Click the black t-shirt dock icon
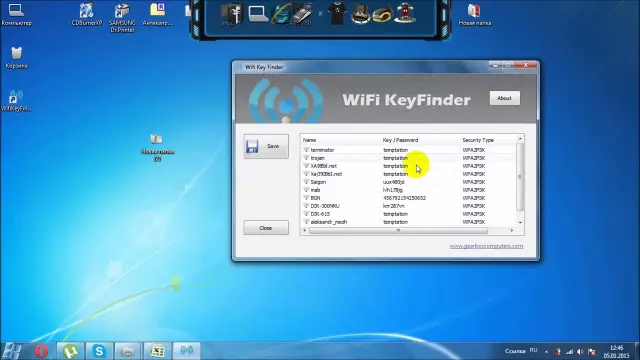This screenshot has height=360, width=640. (337, 14)
